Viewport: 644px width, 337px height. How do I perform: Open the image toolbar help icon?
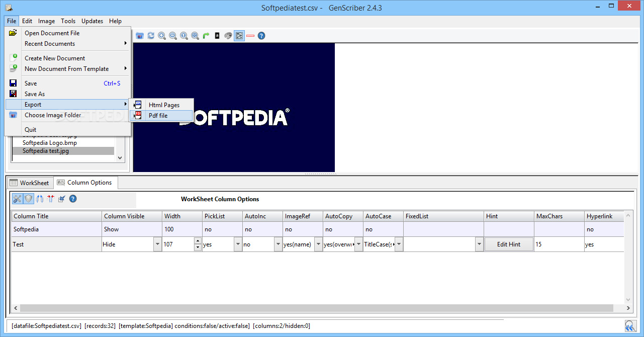(x=261, y=36)
